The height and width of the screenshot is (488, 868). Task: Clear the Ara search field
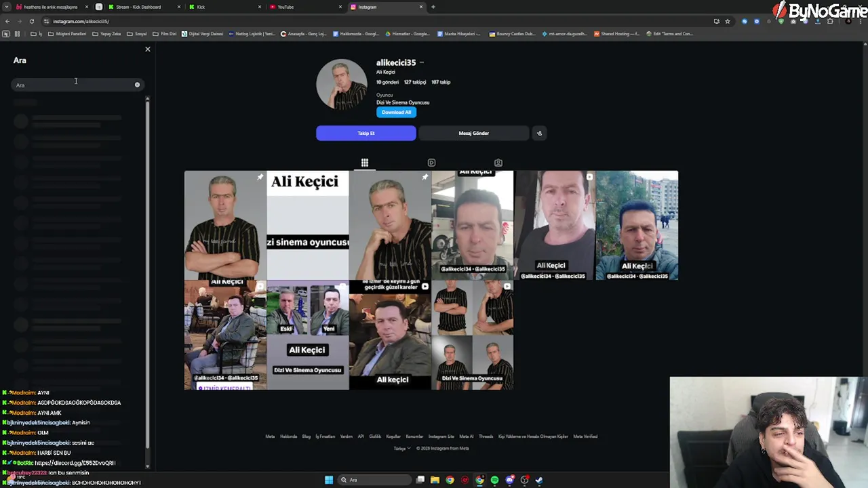(137, 85)
